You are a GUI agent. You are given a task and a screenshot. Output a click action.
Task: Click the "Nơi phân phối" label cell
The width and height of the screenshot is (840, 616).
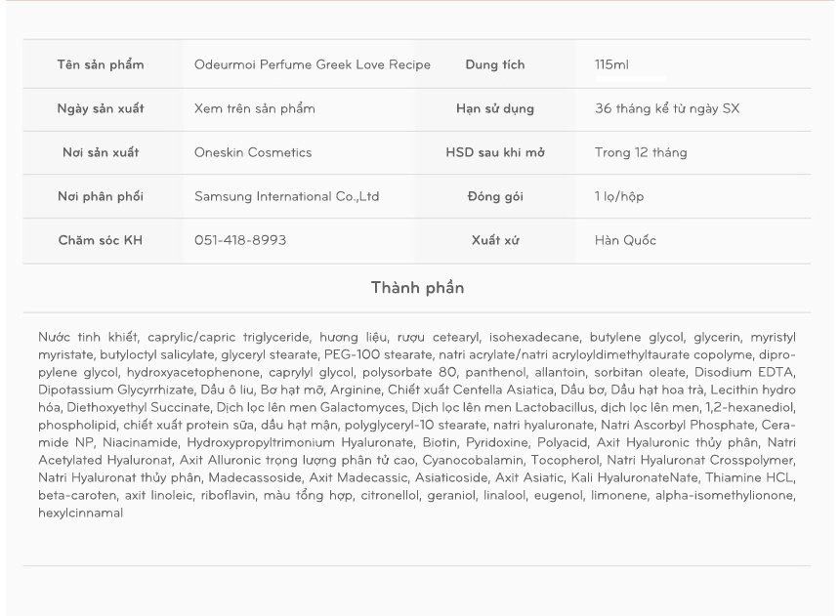[101, 196]
